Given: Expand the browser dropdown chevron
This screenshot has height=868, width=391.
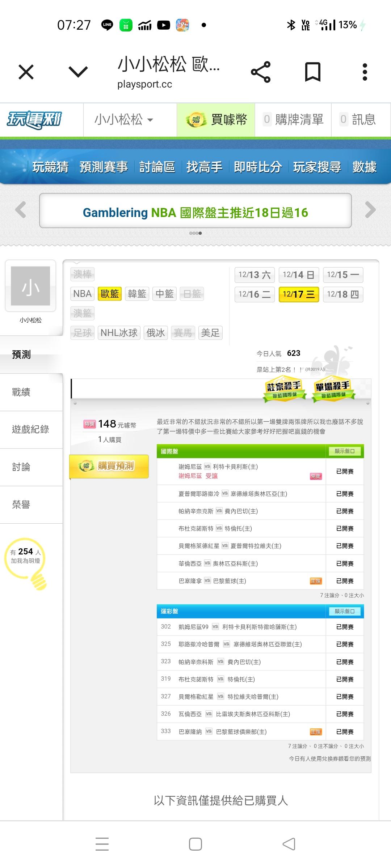Looking at the screenshot, I should (x=78, y=72).
